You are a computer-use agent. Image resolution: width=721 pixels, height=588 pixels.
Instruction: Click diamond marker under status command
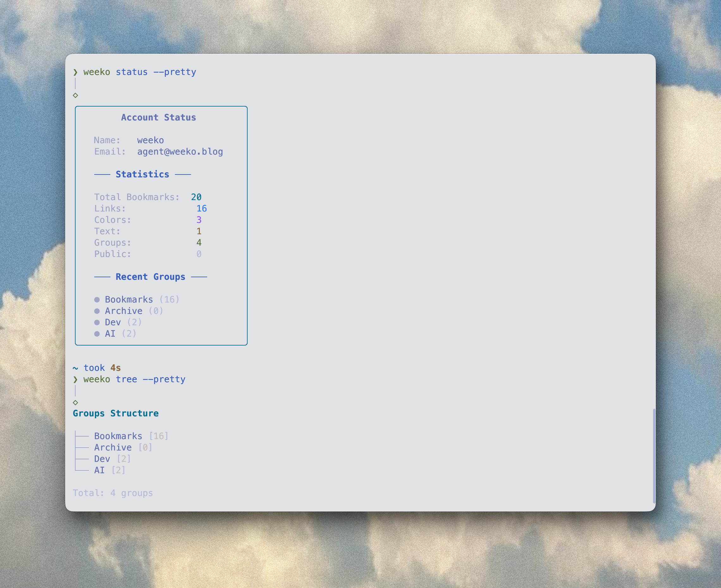pos(76,95)
